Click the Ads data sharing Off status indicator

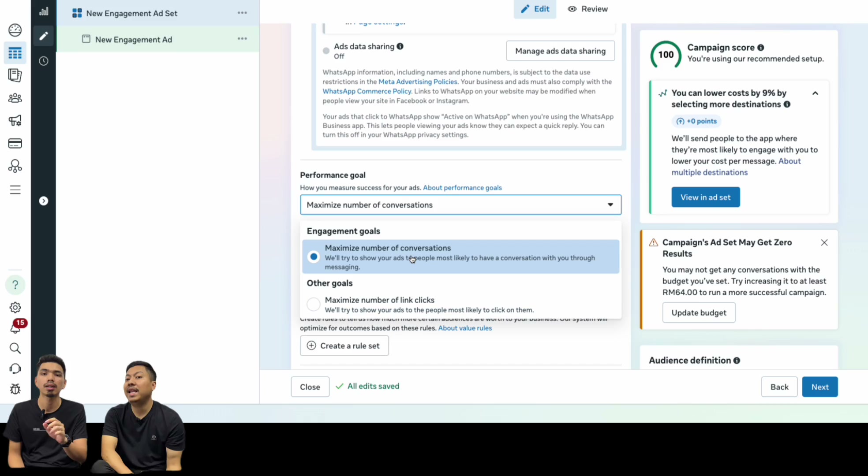click(326, 51)
